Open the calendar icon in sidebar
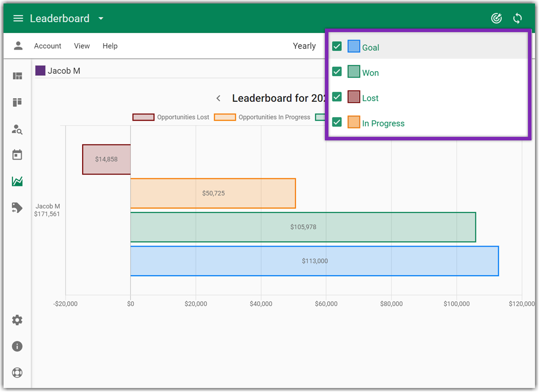The width and height of the screenshot is (539, 392). pyautogui.click(x=17, y=155)
